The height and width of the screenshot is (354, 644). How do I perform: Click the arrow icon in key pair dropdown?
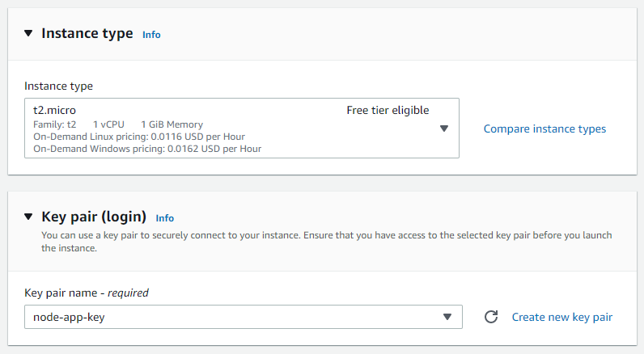click(447, 317)
